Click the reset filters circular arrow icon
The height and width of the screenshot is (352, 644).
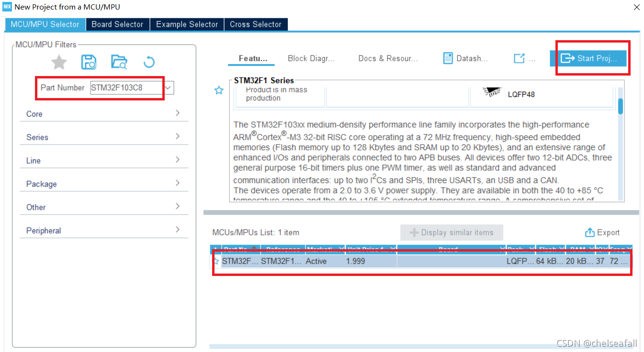coord(149,62)
